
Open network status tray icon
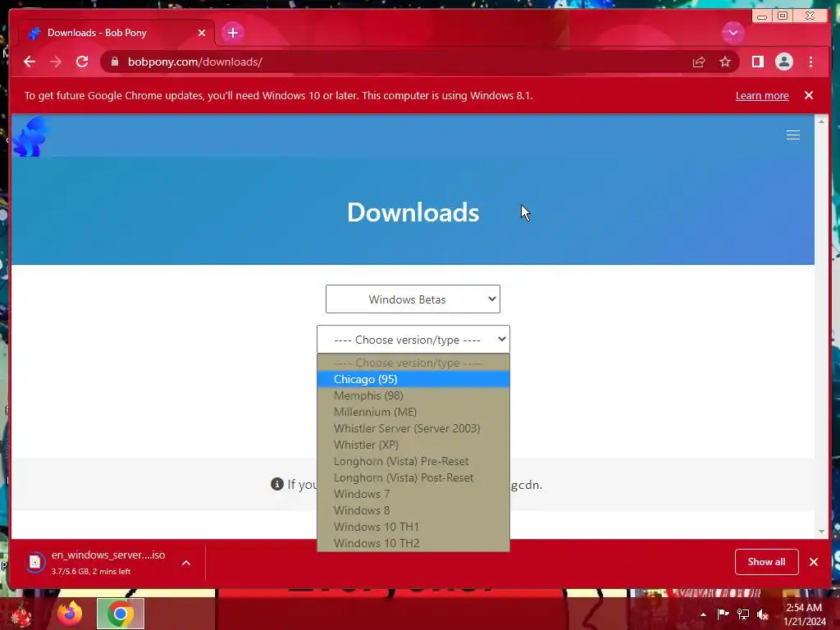[x=743, y=614]
